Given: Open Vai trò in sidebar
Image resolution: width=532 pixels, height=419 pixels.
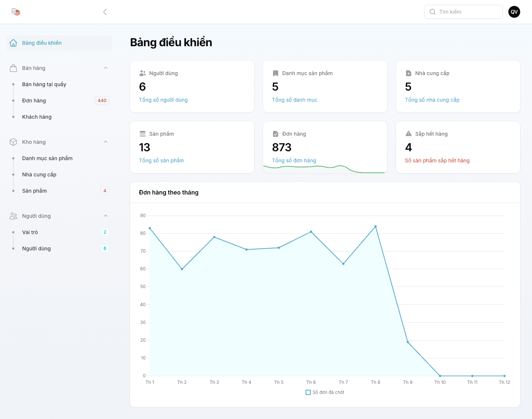Looking at the screenshot, I should 59,232.
